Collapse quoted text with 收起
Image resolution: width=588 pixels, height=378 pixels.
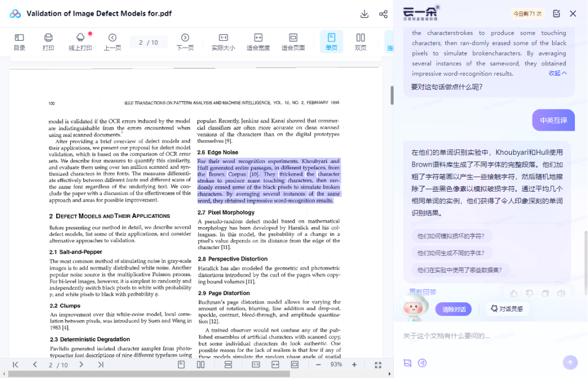click(558, 73)
